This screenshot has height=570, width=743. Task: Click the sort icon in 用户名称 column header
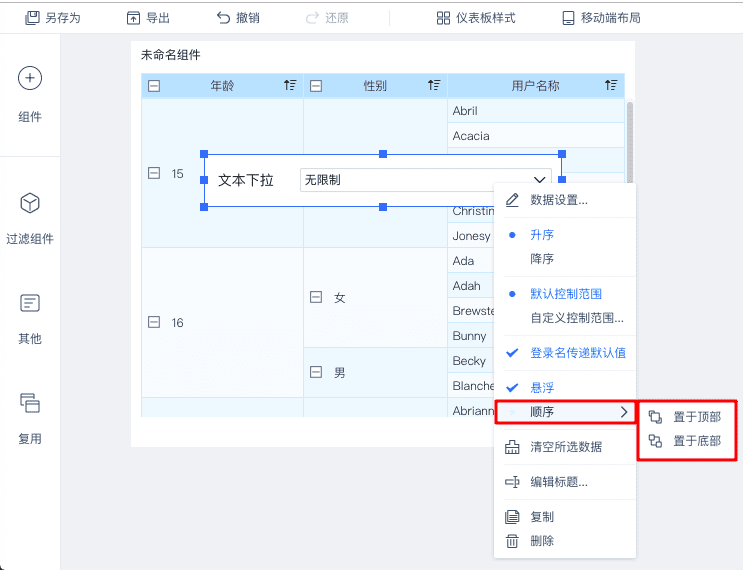tap(611, 85)
